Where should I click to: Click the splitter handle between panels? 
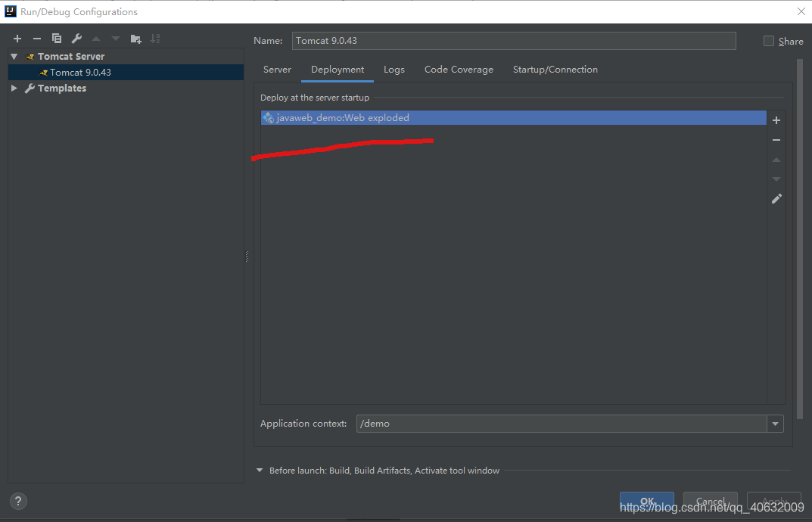coord(247,256)
